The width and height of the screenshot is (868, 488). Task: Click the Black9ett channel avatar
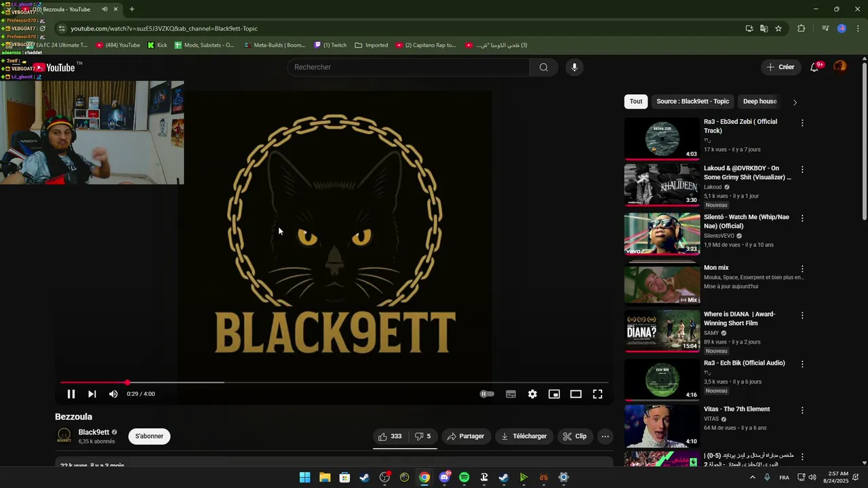pyautogui.click(x=64, y=436)
